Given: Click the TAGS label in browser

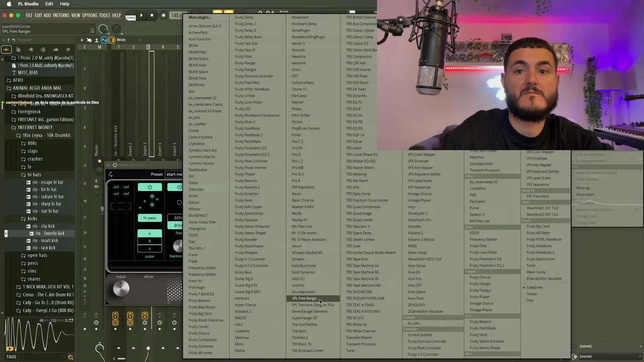Looking at the screenshot, I should point(11,357).
